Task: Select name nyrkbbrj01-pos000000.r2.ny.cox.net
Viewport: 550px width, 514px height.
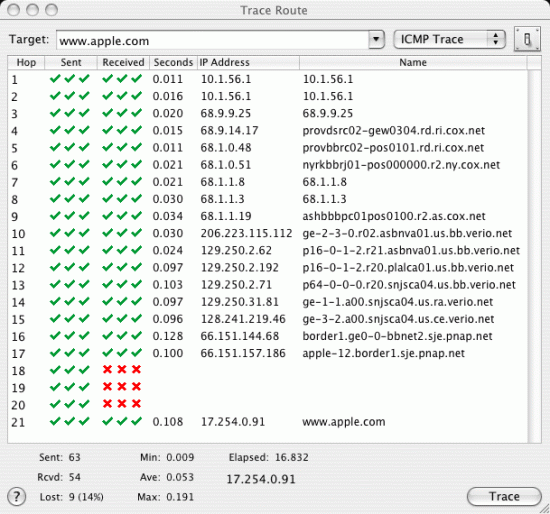Action: click(x=401, y=165)
